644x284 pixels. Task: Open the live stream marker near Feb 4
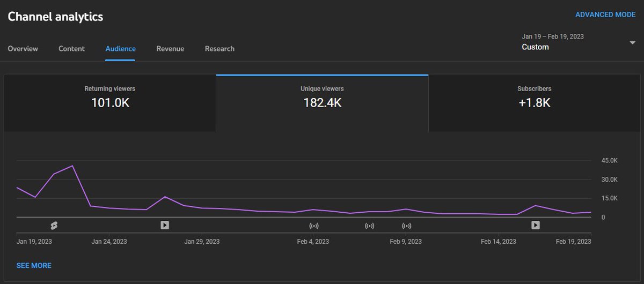click(x=314, y=226)
